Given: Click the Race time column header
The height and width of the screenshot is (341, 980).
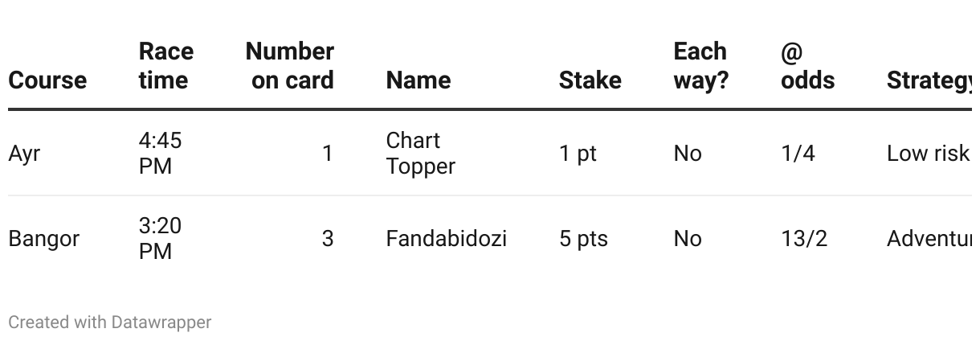Looking at the screenshot, I should click(166, 66).
